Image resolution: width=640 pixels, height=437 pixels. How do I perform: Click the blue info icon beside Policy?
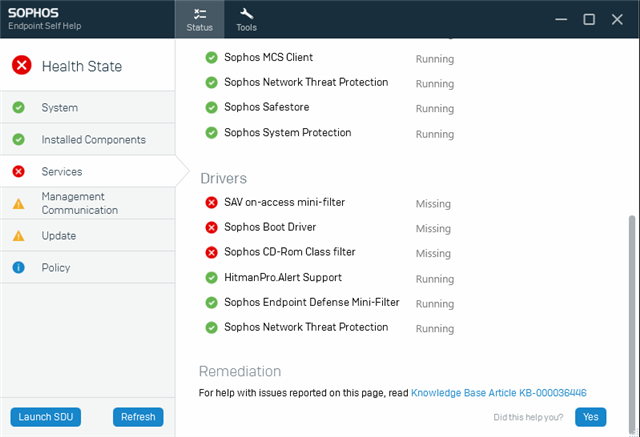tap(18, 268)
